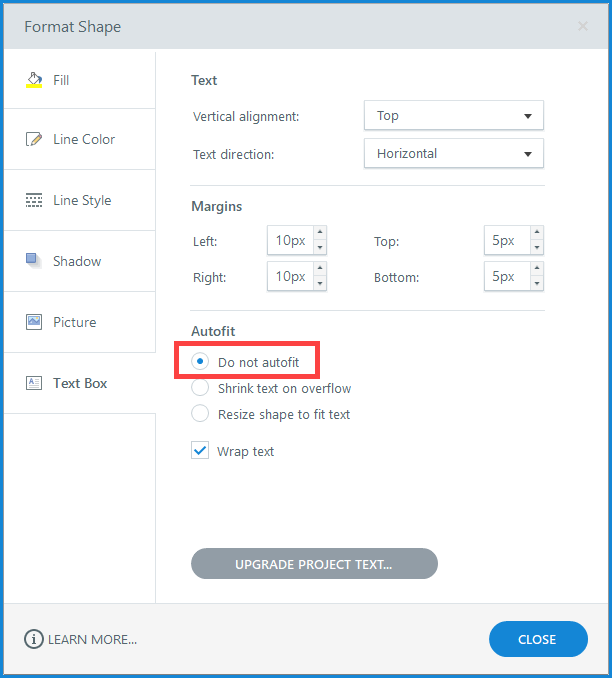Click the Line Style dashed lines icon
The height and width of the screenshot is (678, 612).
(34, 200)
